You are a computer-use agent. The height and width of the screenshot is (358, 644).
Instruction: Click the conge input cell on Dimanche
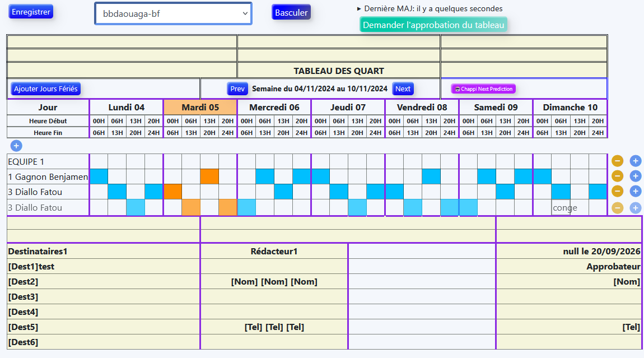(x=561, y=207)
